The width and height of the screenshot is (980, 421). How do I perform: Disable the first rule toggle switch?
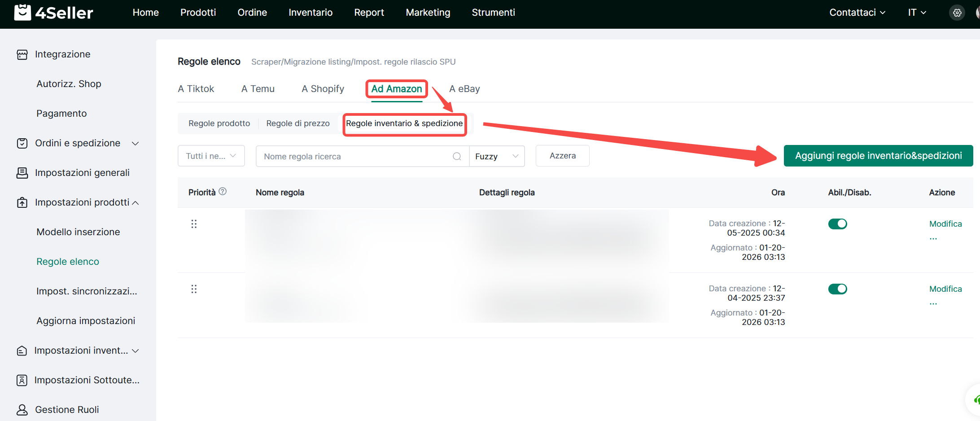(837, 224)
